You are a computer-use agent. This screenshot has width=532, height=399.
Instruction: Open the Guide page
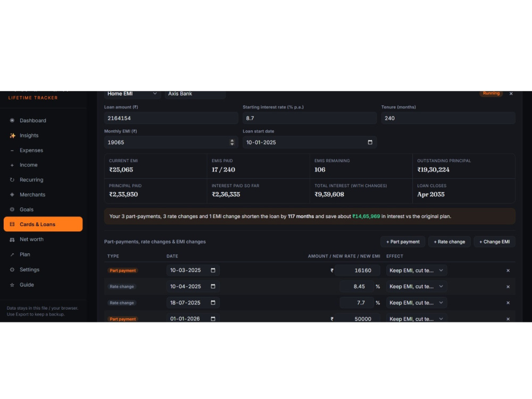click(43, 285)
